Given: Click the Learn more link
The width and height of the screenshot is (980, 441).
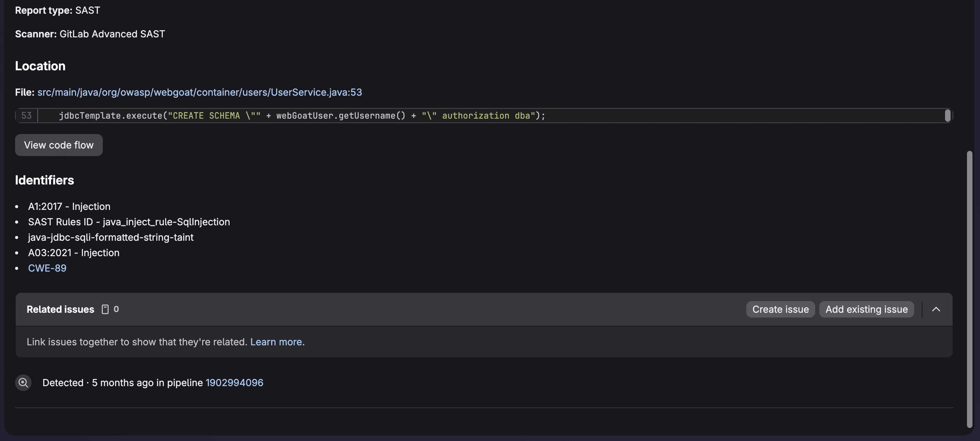Looking at the screenshot, I should pos(277,342).
